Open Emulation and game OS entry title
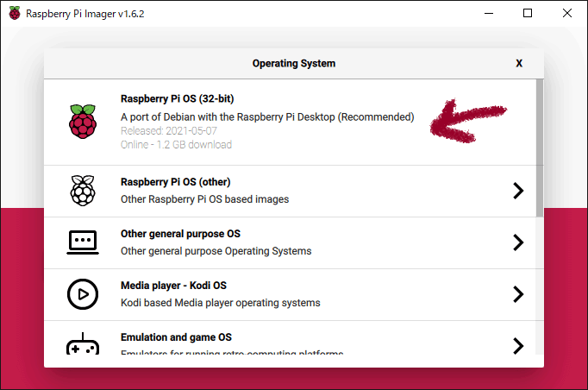588x390 pixels. point(176,337)
